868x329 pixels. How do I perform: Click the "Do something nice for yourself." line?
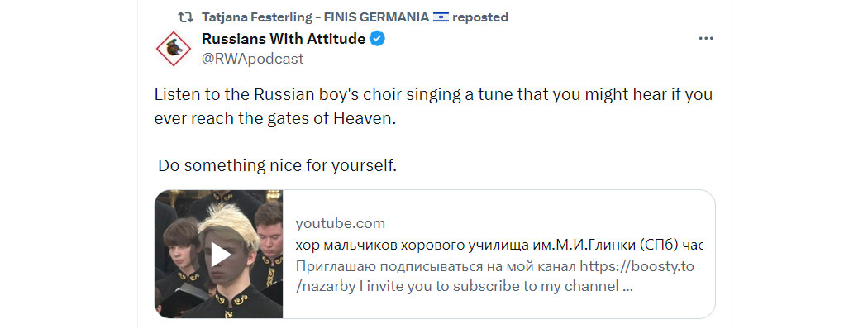(x=277, y=165)
